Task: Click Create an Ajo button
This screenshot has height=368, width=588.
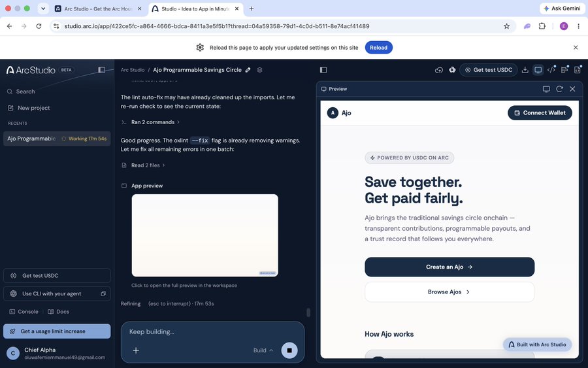Action: tap(449, 267)
